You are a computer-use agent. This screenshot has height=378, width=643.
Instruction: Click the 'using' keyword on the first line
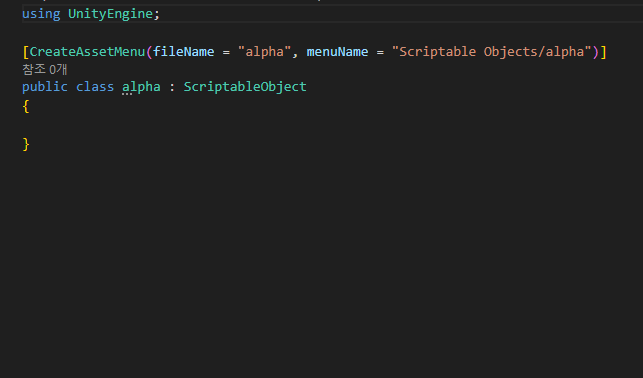(41, 14)
